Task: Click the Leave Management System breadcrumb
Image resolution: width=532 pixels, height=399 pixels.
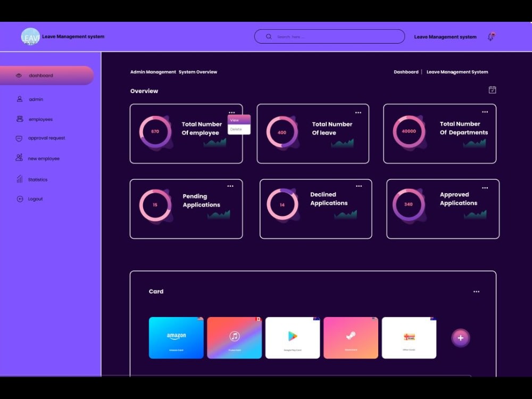Action: [457, 72]
